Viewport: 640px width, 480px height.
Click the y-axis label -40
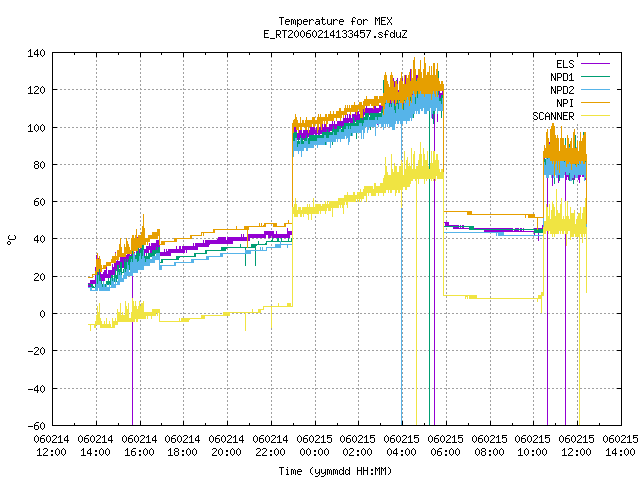click(x=36, y=389)
